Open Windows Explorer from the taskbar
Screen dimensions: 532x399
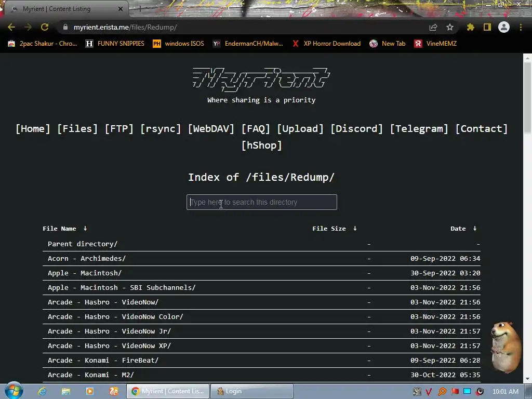pyautogui.click(x=65, y=391)
